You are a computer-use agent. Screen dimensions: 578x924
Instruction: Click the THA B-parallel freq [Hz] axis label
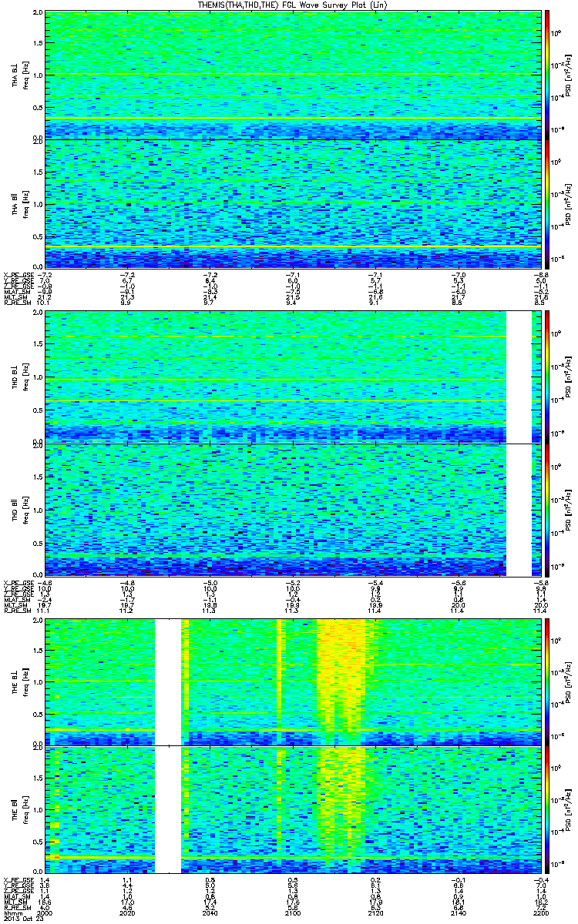25,203
